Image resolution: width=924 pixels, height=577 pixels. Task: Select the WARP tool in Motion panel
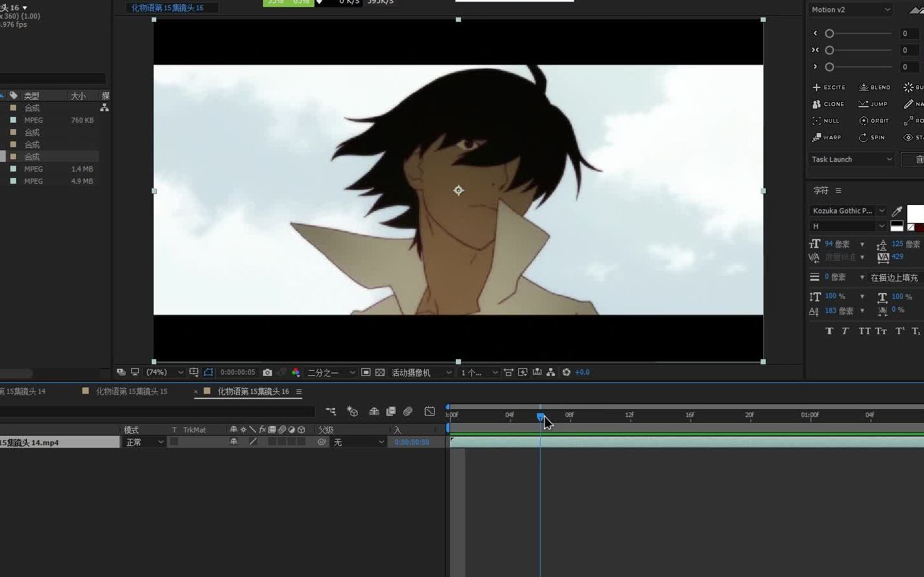click(827, 138)
